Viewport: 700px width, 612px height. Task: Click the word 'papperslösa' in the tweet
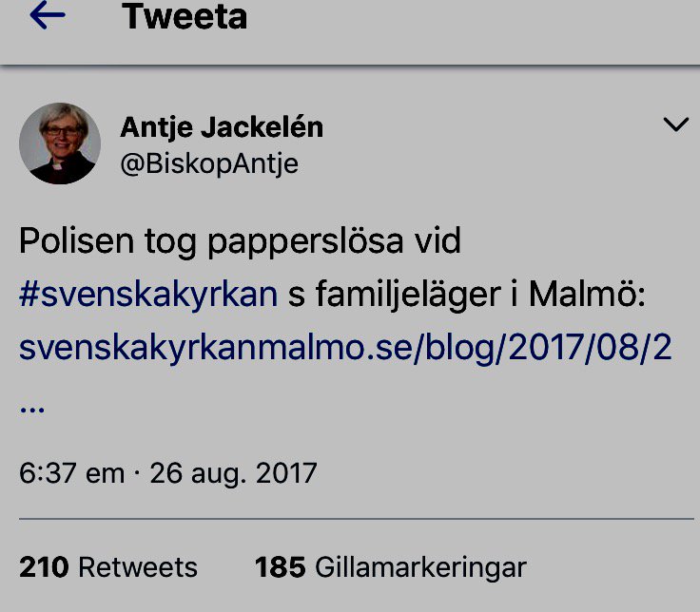[x=305, y=242]
